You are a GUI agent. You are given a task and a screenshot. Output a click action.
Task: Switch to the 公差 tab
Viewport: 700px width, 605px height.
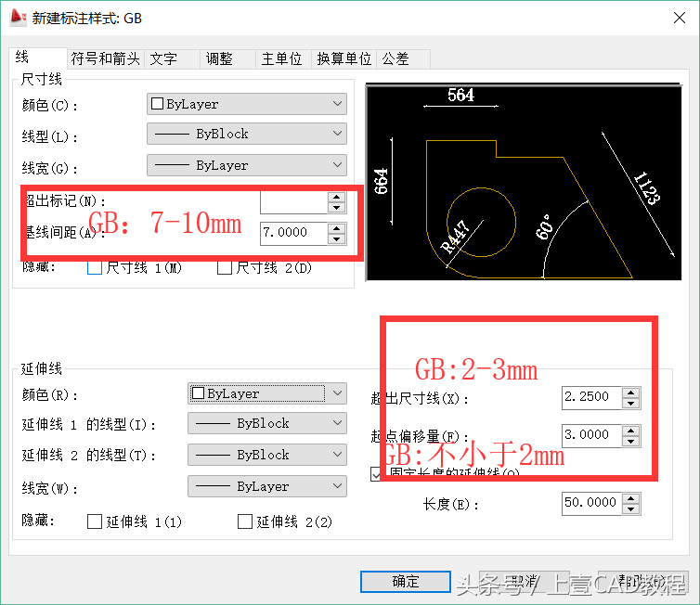(404, 58)
